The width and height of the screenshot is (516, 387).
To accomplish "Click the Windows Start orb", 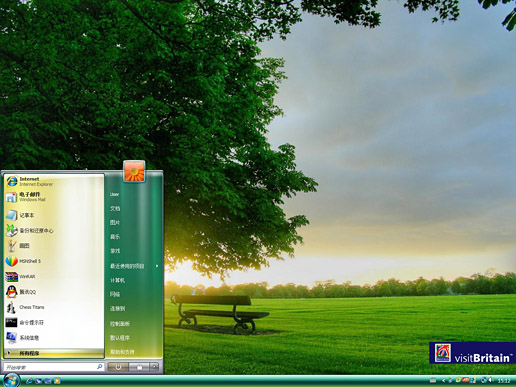I will (11, 380).
